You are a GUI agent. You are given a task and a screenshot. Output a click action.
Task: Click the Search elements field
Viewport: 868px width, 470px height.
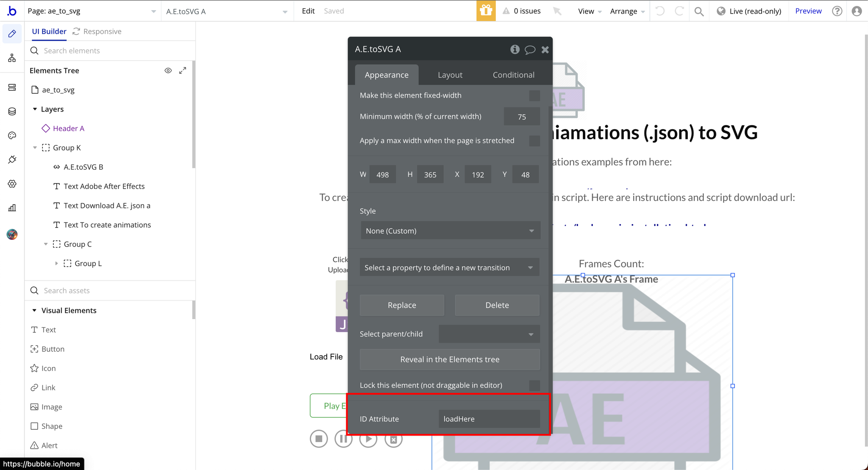(x=110, y=51)
